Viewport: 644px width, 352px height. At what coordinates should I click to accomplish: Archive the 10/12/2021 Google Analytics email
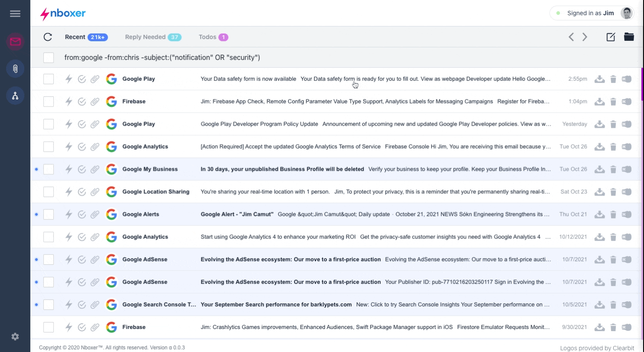click(600, 237)
